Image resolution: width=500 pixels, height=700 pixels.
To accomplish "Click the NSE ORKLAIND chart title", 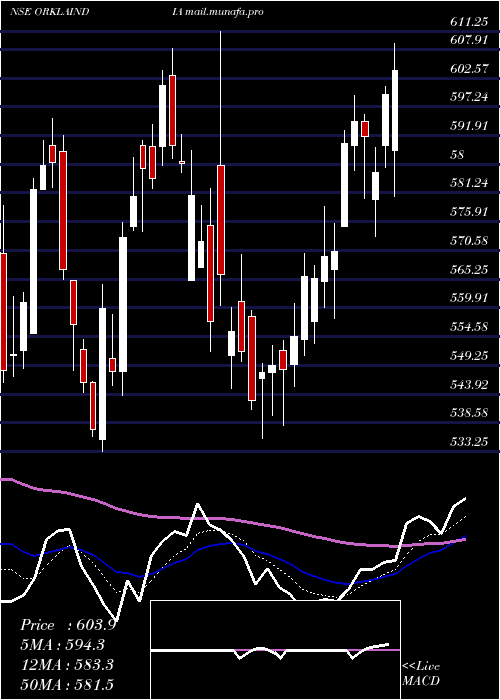I will pos(50,12).
